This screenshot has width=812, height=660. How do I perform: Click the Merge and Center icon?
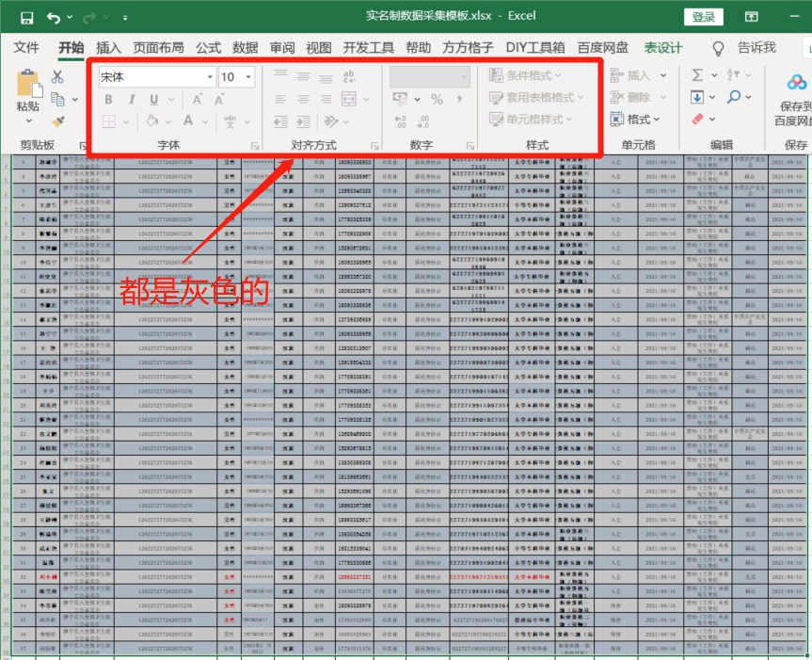coord(349,99)
